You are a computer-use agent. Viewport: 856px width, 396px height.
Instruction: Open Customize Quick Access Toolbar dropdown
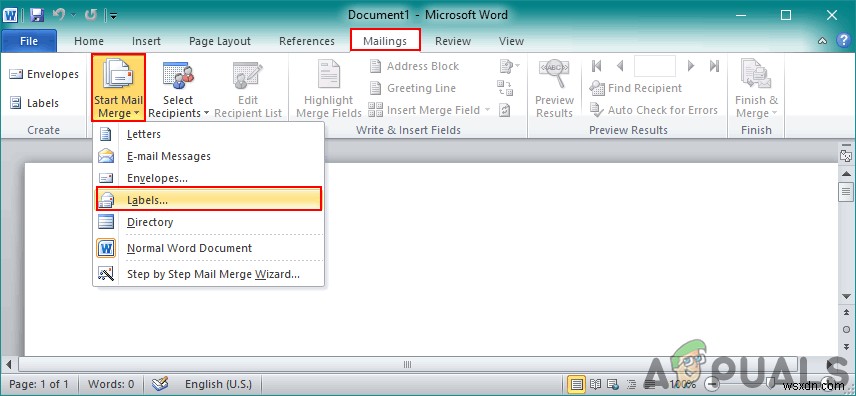tap(113, 15)
